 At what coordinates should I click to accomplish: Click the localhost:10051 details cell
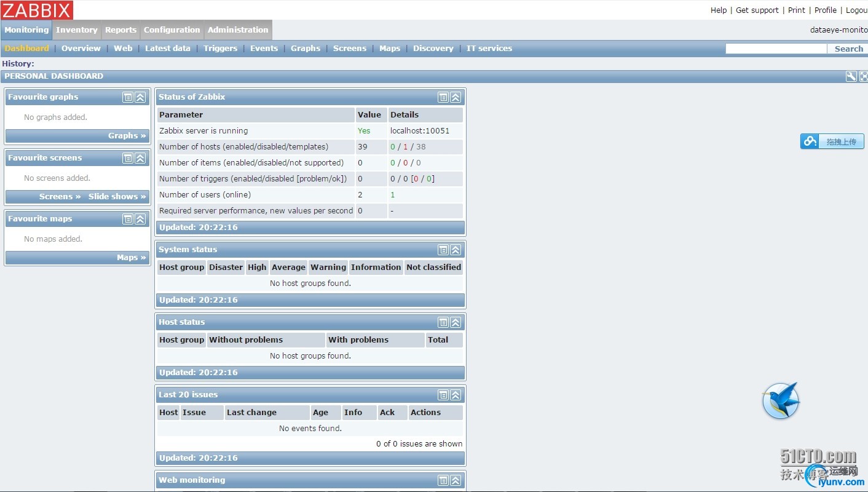[x=425, y=131]
